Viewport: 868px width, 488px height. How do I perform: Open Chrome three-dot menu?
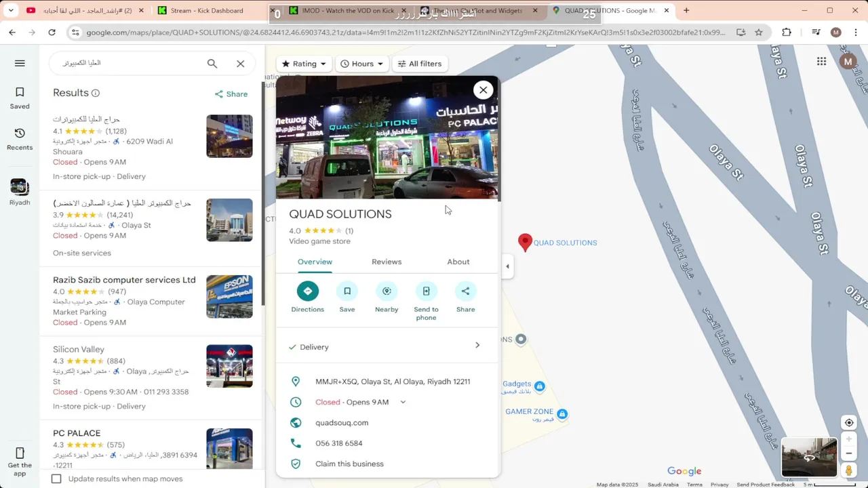pyautogui.click(x=854, y=32)
